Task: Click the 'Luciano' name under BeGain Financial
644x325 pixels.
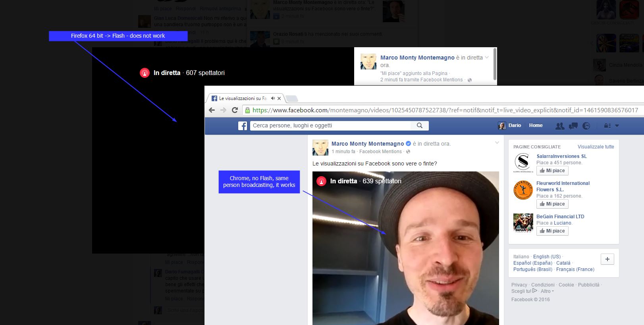Action: pyautogui.click(x=563, y=223)
